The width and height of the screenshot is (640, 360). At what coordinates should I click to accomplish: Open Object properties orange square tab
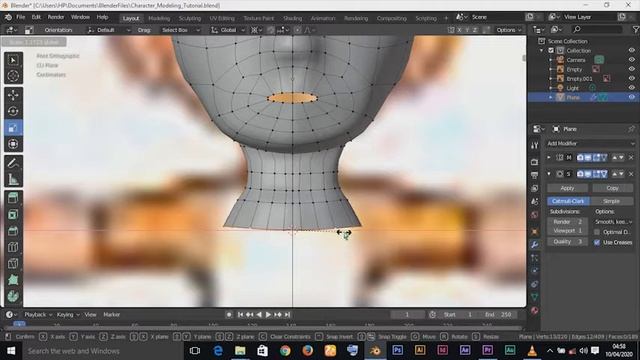tap(535, 231)
